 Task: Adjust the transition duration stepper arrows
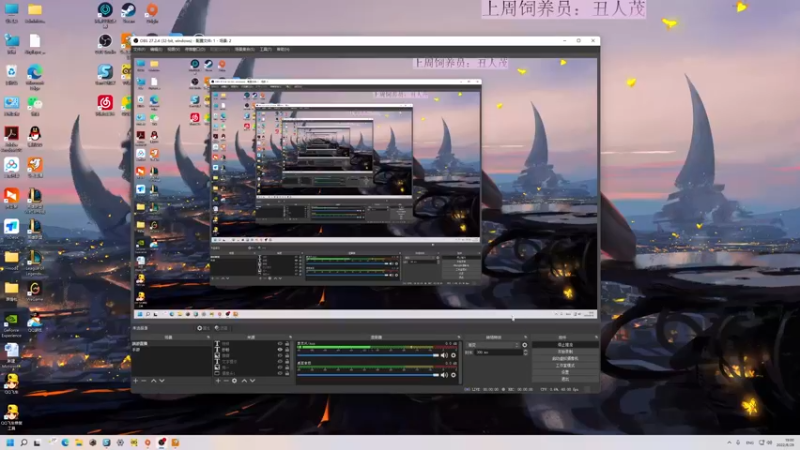coord(526,352)
